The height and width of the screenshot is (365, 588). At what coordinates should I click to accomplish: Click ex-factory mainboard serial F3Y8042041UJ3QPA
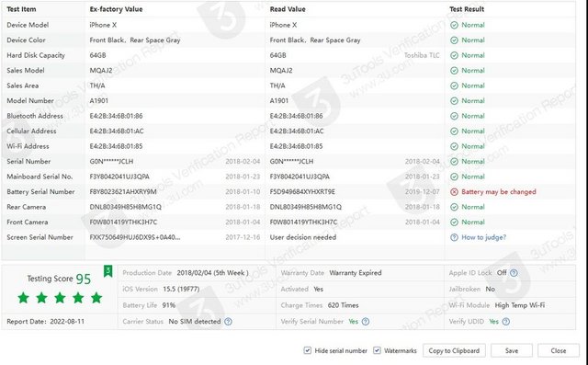(119, 177)
